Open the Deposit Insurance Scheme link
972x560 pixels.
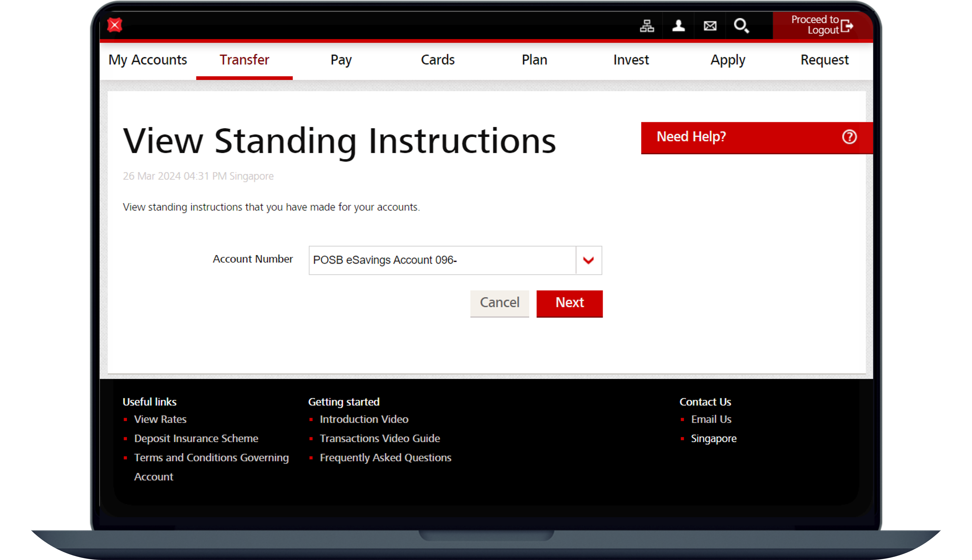click(x=196, y=438)
